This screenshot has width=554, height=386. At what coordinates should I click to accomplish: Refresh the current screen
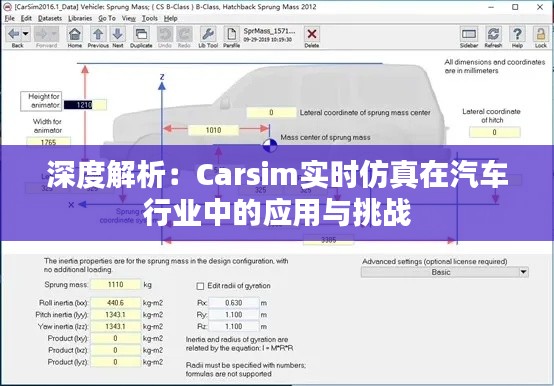point(493,34)
